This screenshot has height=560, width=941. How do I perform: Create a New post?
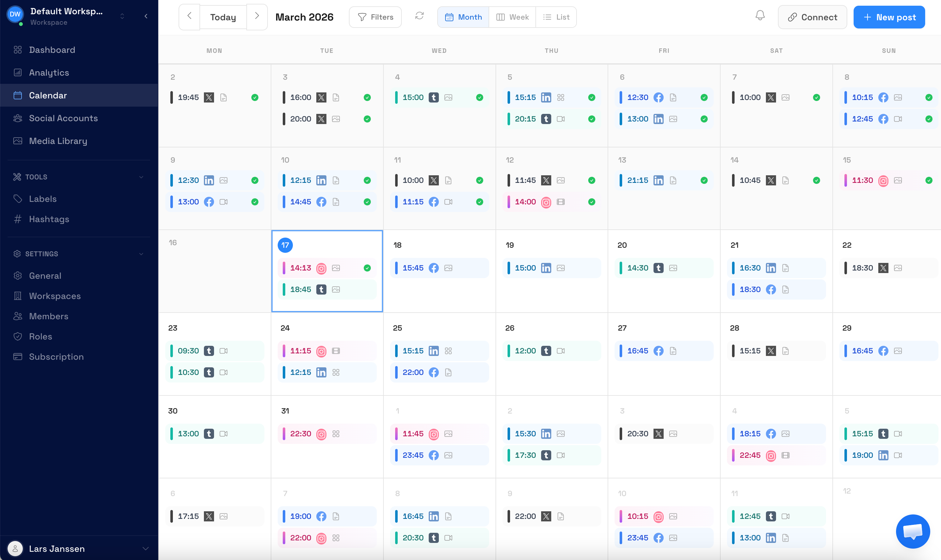889,17
